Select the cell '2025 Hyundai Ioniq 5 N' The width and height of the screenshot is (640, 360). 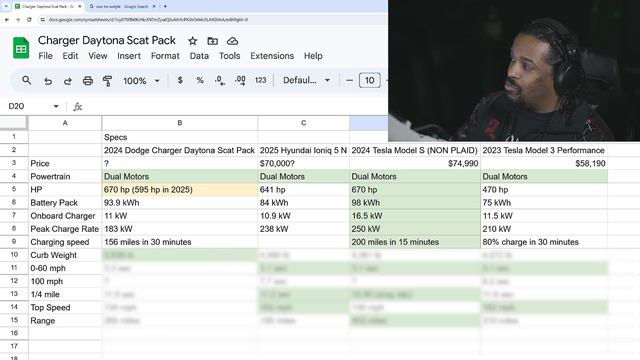pyautogui.click(x=303, y=150)
